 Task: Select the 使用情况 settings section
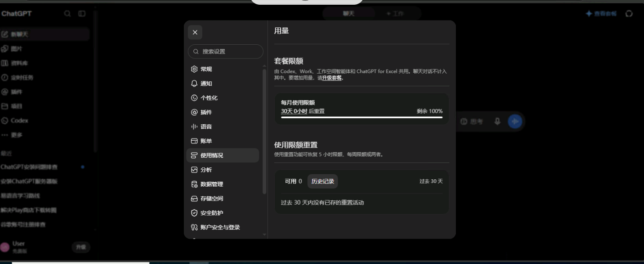[x=223, y=155]
